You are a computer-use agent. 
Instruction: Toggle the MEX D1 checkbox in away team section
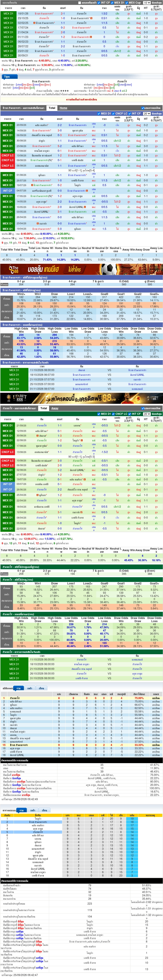tap(99, 414)
